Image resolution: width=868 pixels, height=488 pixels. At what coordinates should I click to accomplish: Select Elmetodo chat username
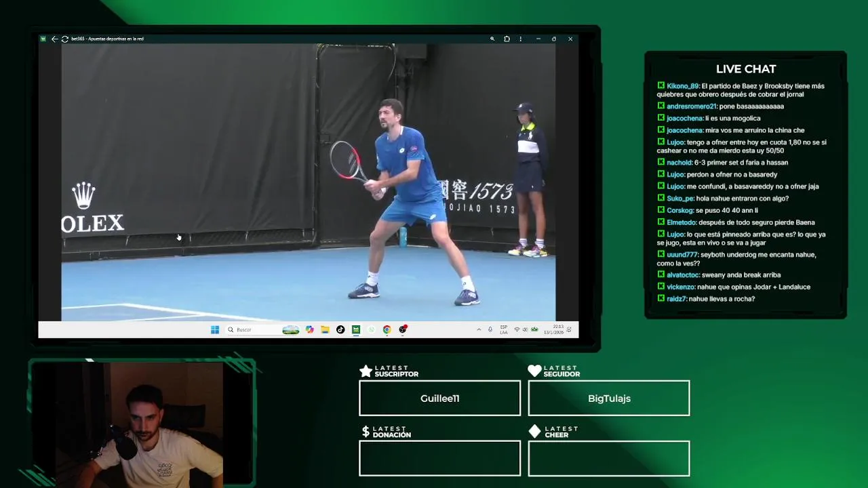pos(682,222)
